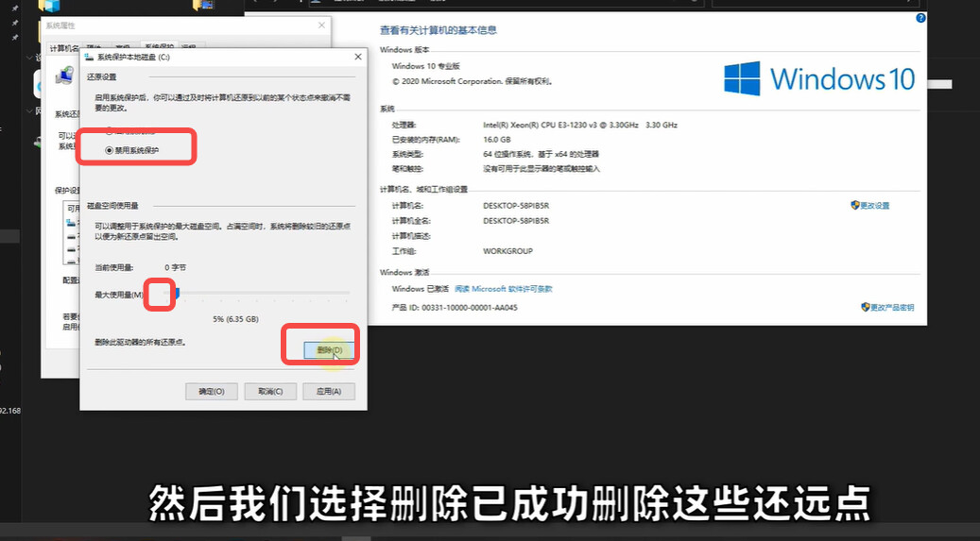
Task: Click the Windows-flag system drive icon in protection list
Action: (71, 223)
